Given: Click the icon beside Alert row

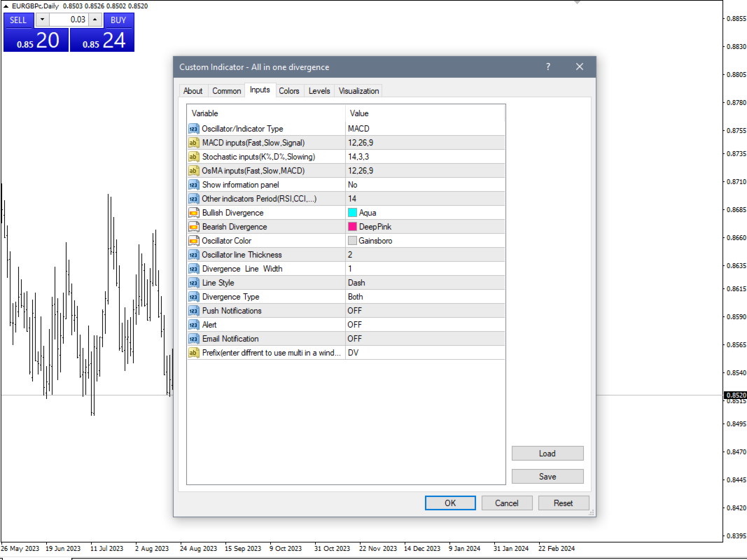Looking at the screenshot, I should pos(193,325).
